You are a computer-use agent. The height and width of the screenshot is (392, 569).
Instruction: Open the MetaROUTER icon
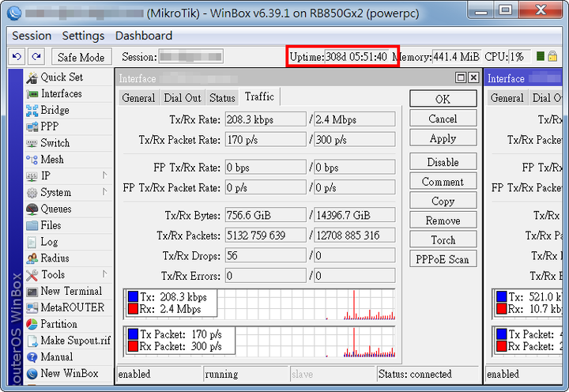[32, 307]
